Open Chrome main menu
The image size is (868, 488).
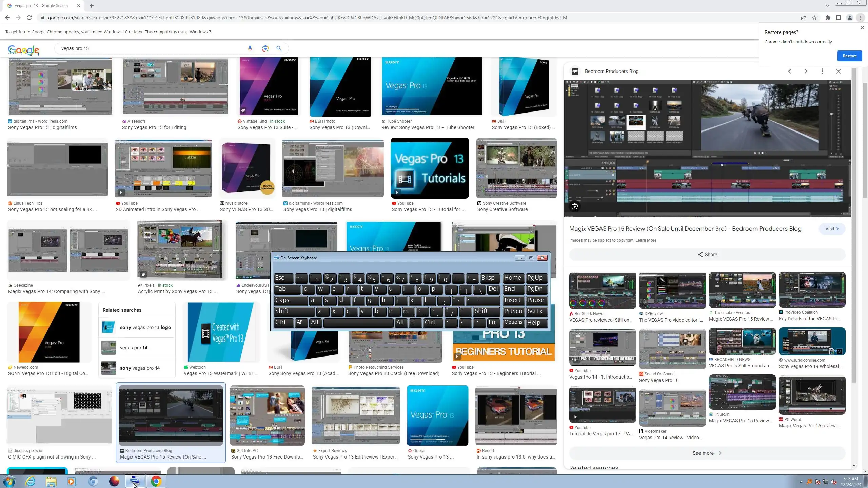tap(861, 18)
